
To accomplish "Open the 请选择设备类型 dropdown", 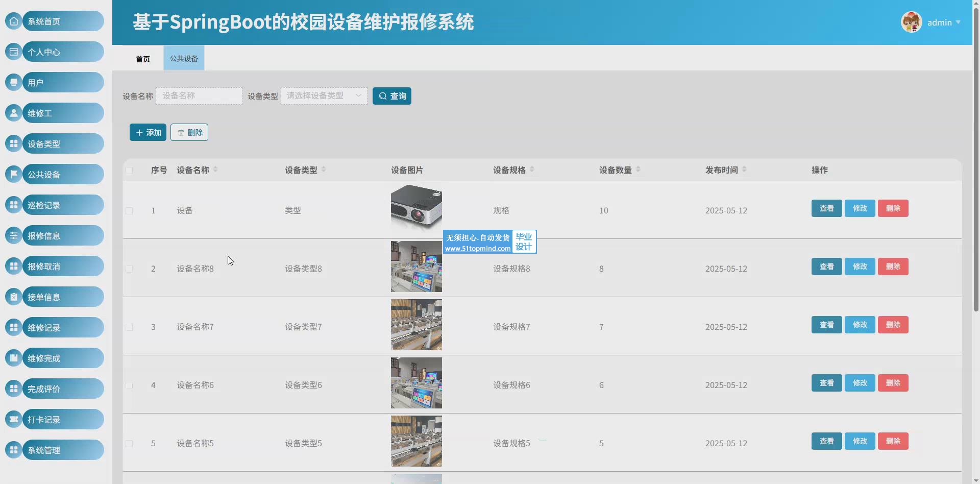I will point(324,96).
